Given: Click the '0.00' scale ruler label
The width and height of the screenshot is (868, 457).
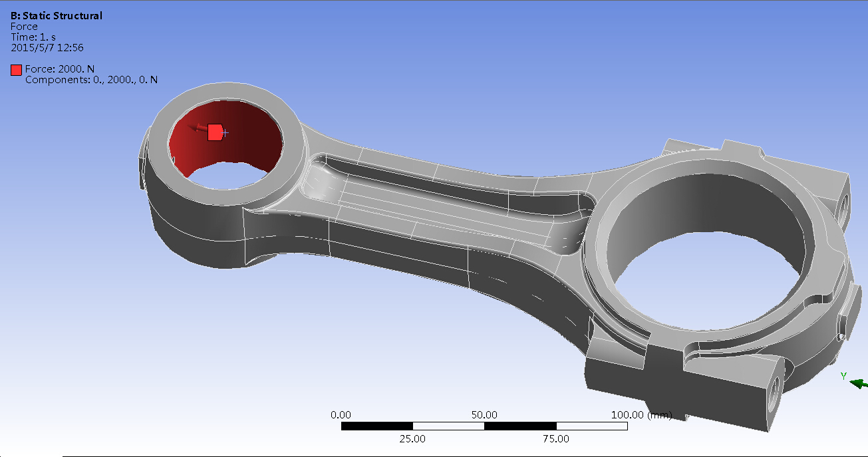Looking at the screenshot, I should 341,414.
